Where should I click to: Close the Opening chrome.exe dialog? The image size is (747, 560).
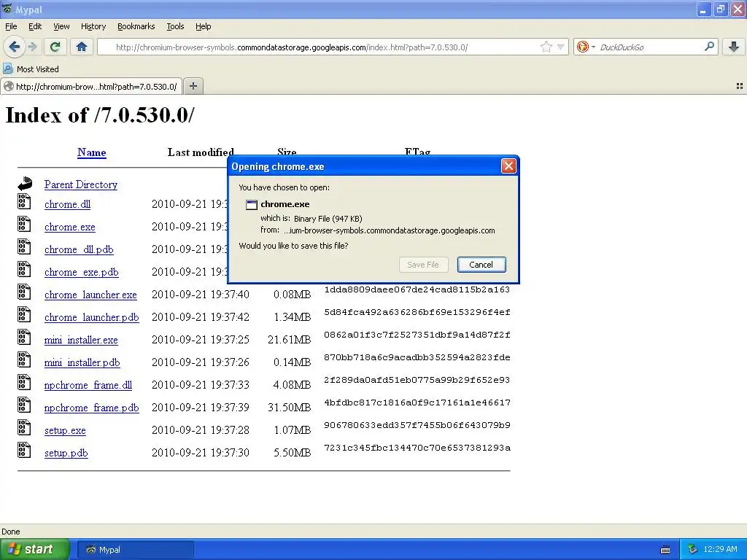(x=508, y=166)
